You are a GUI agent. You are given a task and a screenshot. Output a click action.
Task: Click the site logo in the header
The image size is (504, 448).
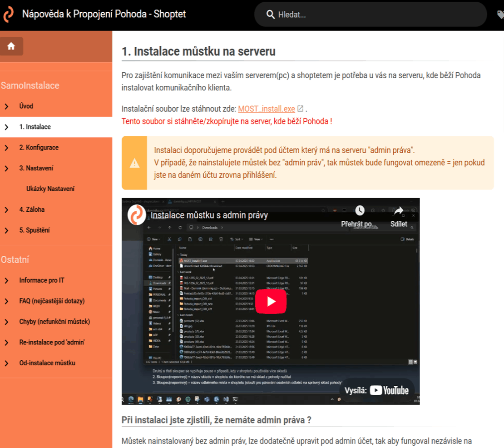(x=9, y=14)
